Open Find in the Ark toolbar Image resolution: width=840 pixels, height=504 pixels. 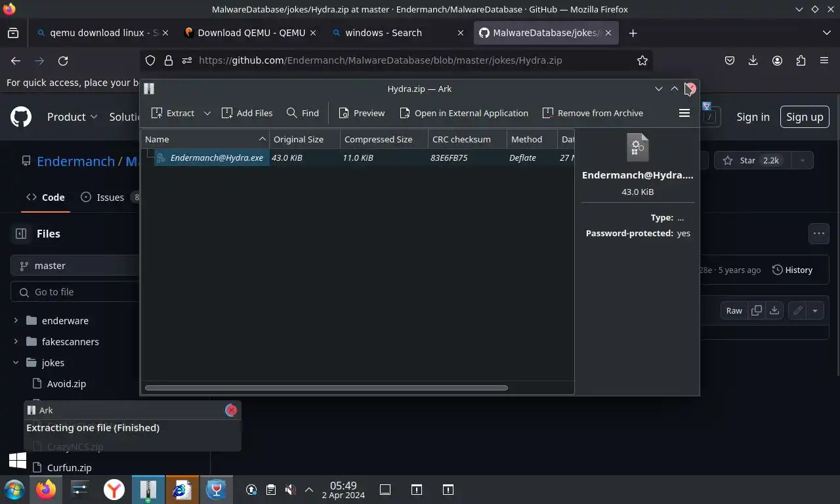pos(303,113)
